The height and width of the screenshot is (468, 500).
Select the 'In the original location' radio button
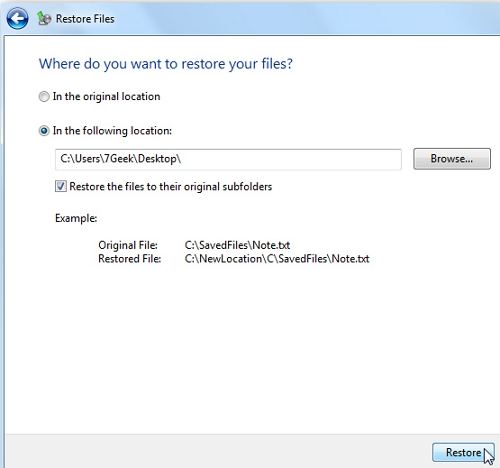44,97
